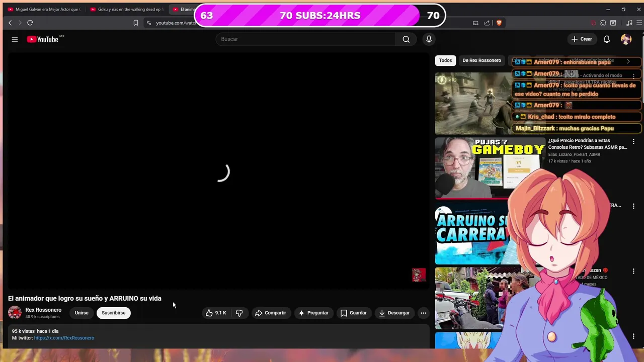Image resolution: width=644 pixels, height=362 pixels.
Task: Click the 'Guardar' save button
Action: pos(354,313)
